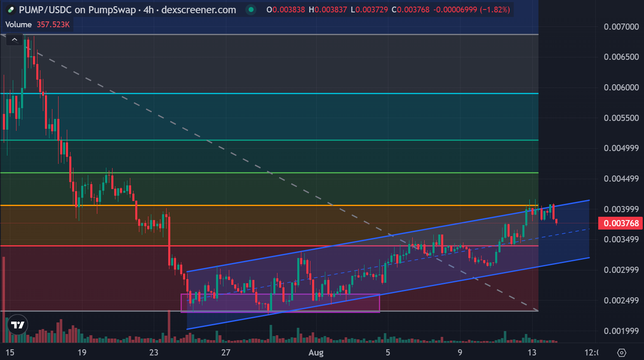
Task: Click the 0.005500 price axis label
Action: 621,118
